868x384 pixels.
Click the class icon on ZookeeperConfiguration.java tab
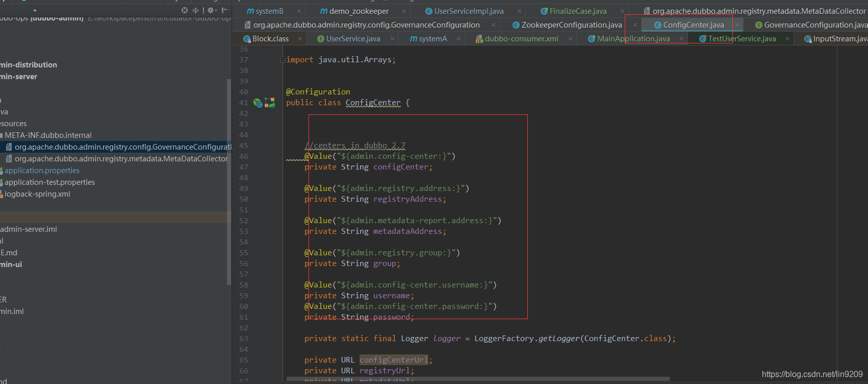click(x=516, y=25)
